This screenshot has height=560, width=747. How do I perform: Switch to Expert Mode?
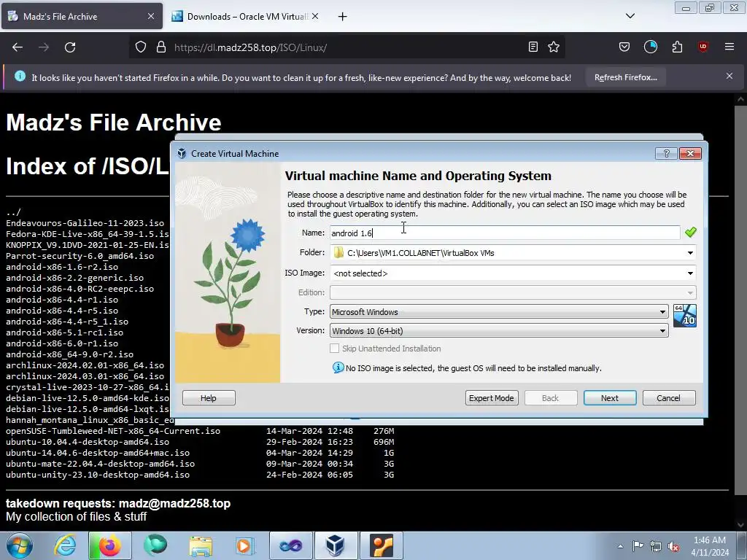click(x=491, y=398)
